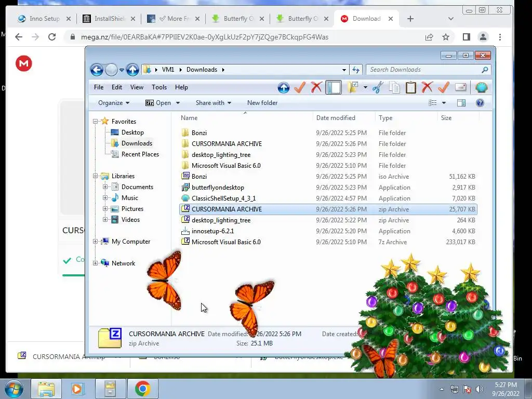Toggle the navigation pane toolbar button

[x=334, y=87]
